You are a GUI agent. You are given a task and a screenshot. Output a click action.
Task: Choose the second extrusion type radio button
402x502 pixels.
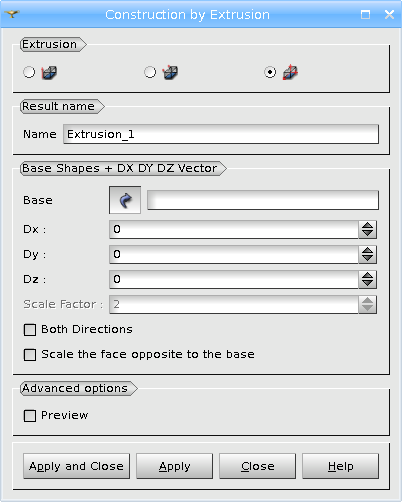pyautogui.click(x=150, y=72)
